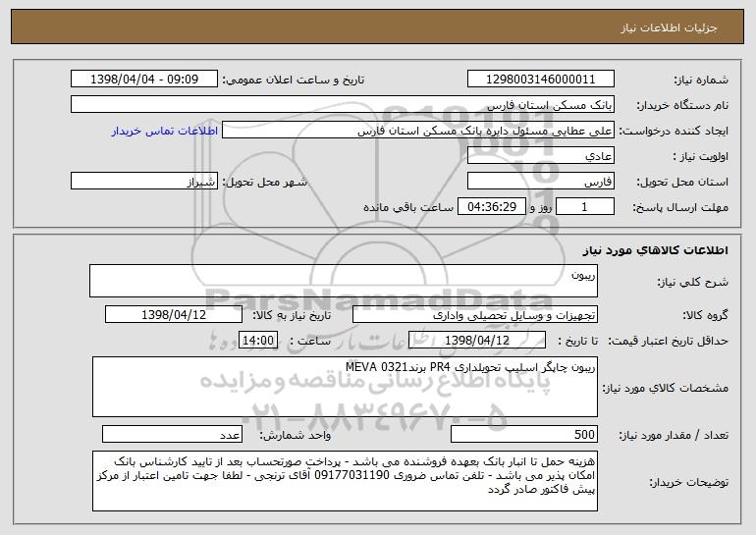Viewport: 756px width, 535px height.
Task: Click the label شماره نیاز
Action: coord(701,80)
